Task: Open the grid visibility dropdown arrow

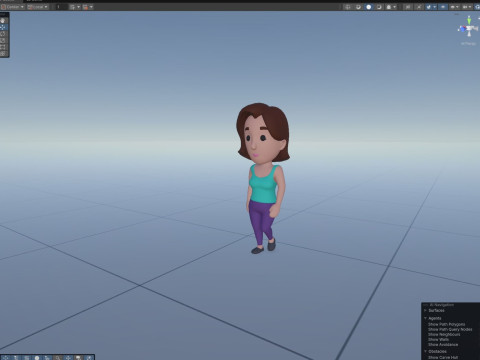Action: [79, 7]
